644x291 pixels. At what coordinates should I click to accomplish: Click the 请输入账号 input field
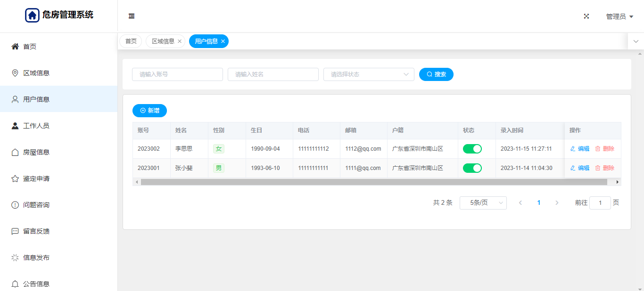pyautogui.click(x=177, y=74)
